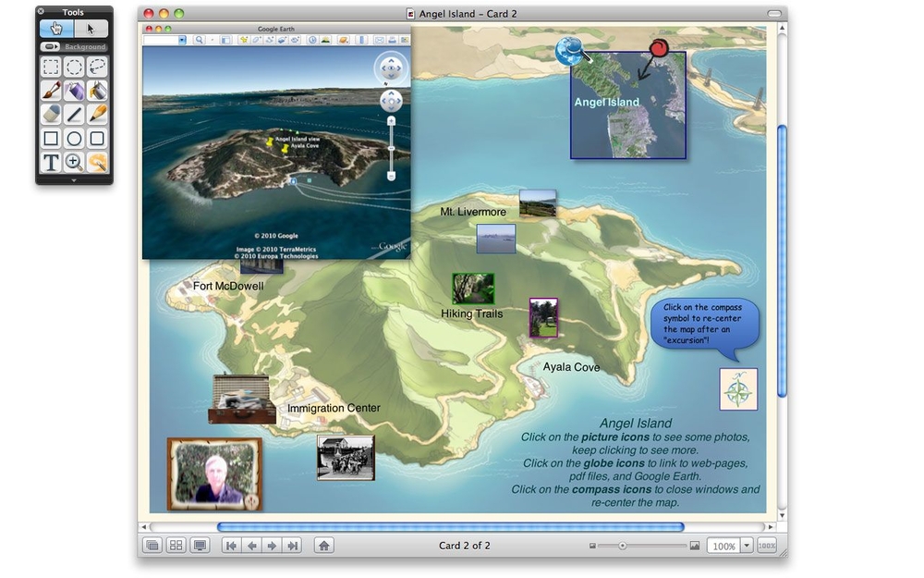924x578 pixels.
Task: Open the Hiking Trails picture icon
Action: click(473, 289)
